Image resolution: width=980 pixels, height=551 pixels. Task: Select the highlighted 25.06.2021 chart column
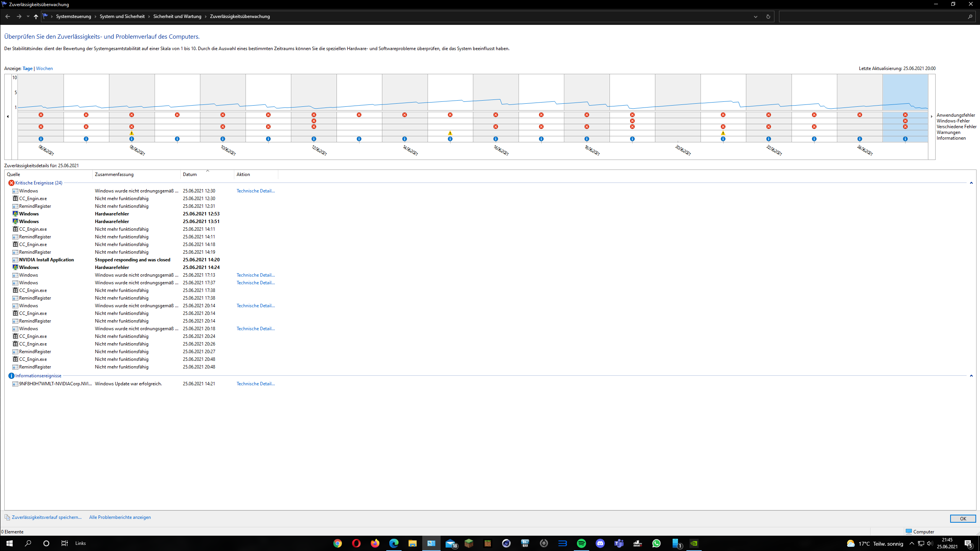coord(905,92)
